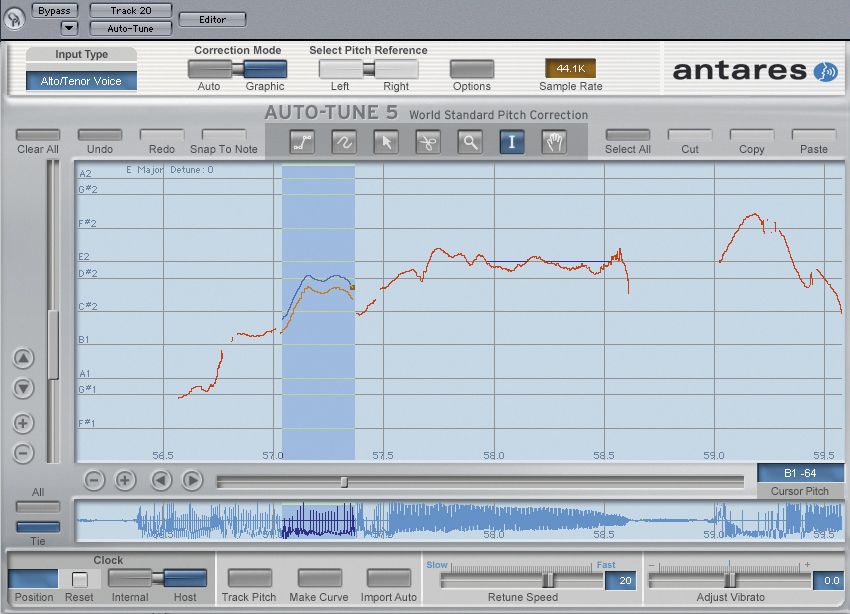The width and height of the screenshot is (850, 614).
Task: Set Pitch Reference to Left
Action: [341, 69]
